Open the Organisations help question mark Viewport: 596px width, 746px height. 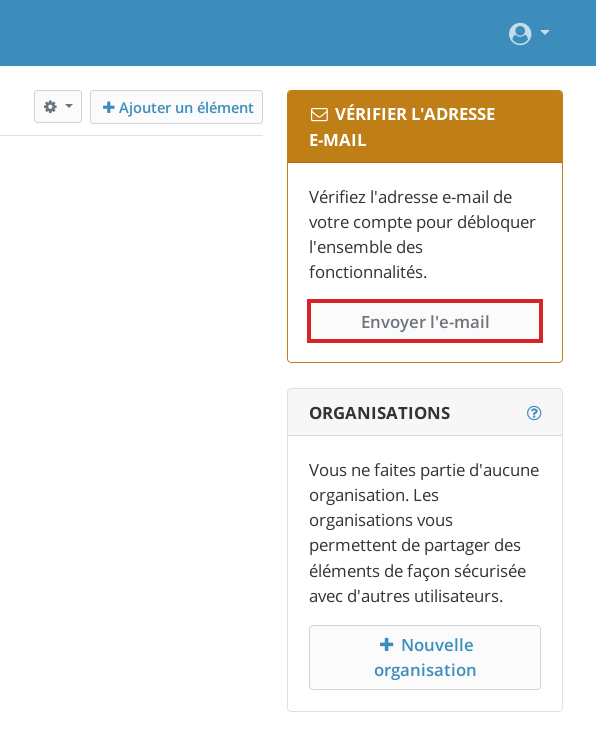tap(534, 413)
